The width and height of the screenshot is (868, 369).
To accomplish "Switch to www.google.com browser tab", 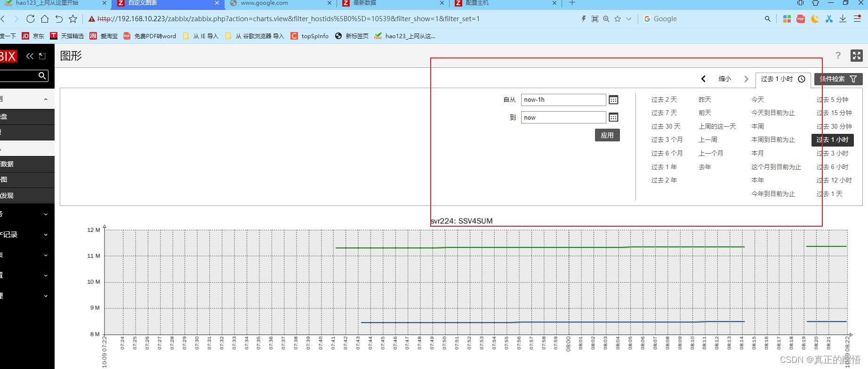I will coord(280,4).
